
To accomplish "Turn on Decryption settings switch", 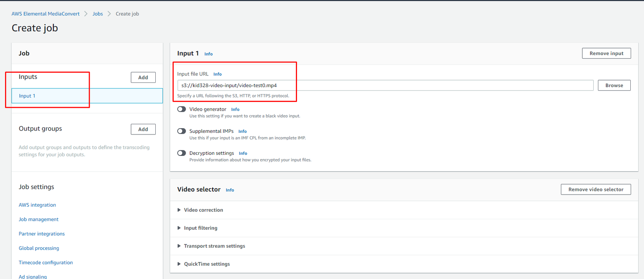I will point(181,153).
